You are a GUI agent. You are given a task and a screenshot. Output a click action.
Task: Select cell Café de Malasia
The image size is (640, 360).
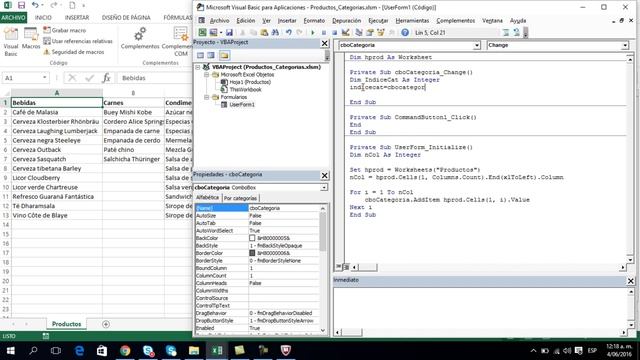point(57,112)
